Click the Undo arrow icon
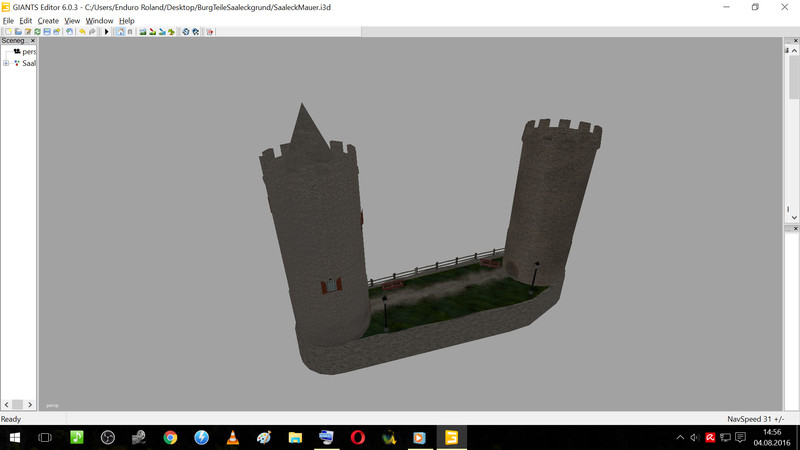The width and height of the screenshot is (800, 450). [83, 32]
